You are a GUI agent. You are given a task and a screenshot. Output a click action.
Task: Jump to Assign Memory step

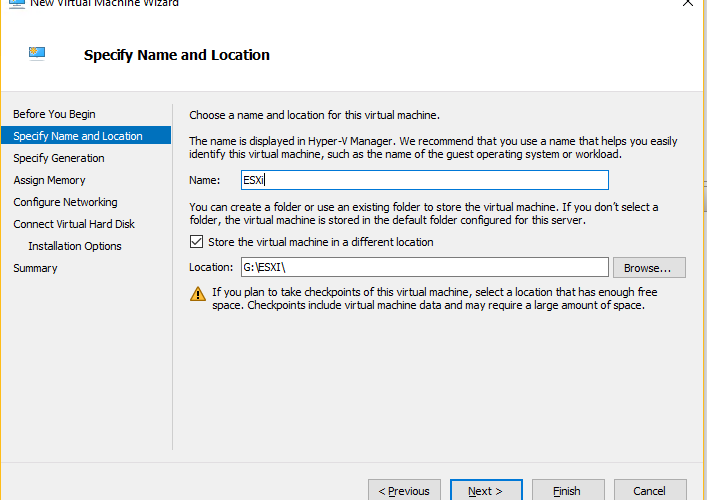click(49, 180)
